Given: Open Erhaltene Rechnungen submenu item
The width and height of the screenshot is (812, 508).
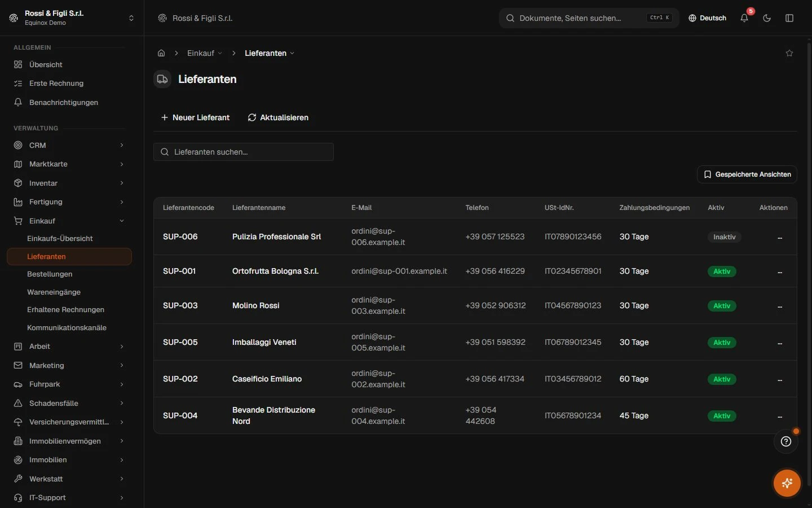Looking at the screenshot, I should (x=69, y=309).
